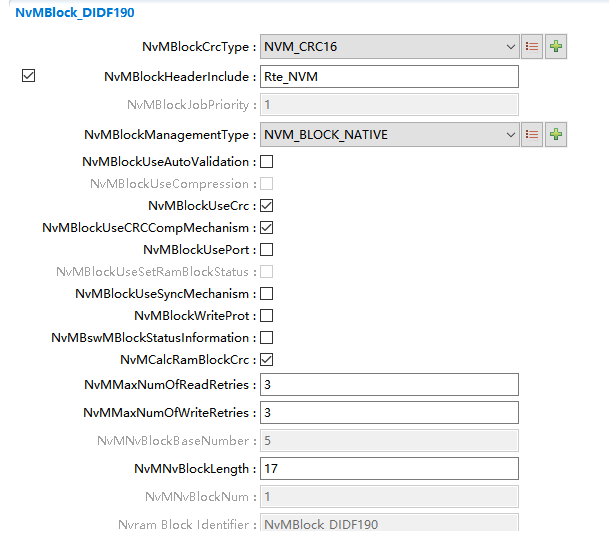609x541 pixels.
Task: Enable NvMBlockUseAutoValidation checkbox
Action: coord(267,162)
